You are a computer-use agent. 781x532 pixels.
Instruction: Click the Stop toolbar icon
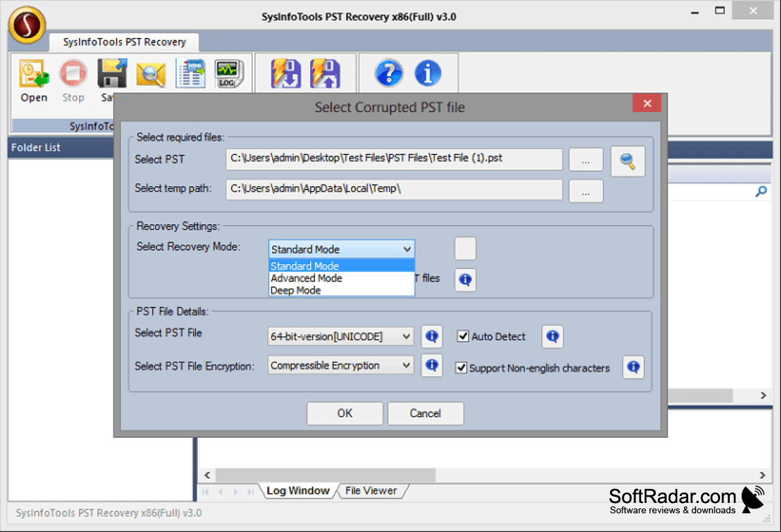pyautogui.click(x=73, y=73)
